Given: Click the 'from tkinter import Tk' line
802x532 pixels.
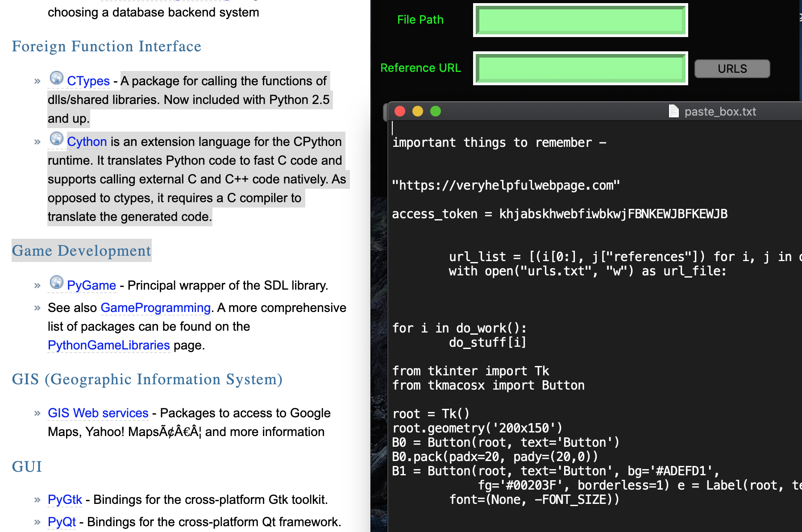Looking at the screenshot, I should (x=470, y=371).
